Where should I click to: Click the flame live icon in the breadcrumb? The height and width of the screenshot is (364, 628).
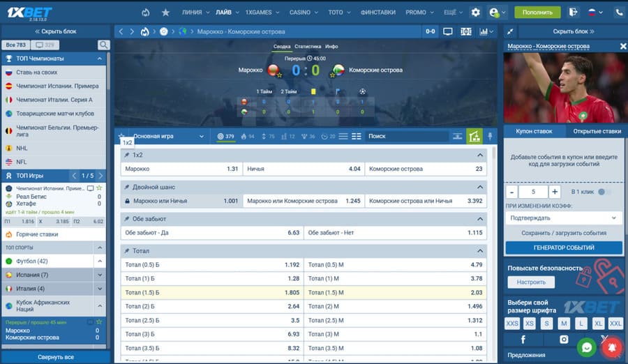pos(144,31)
